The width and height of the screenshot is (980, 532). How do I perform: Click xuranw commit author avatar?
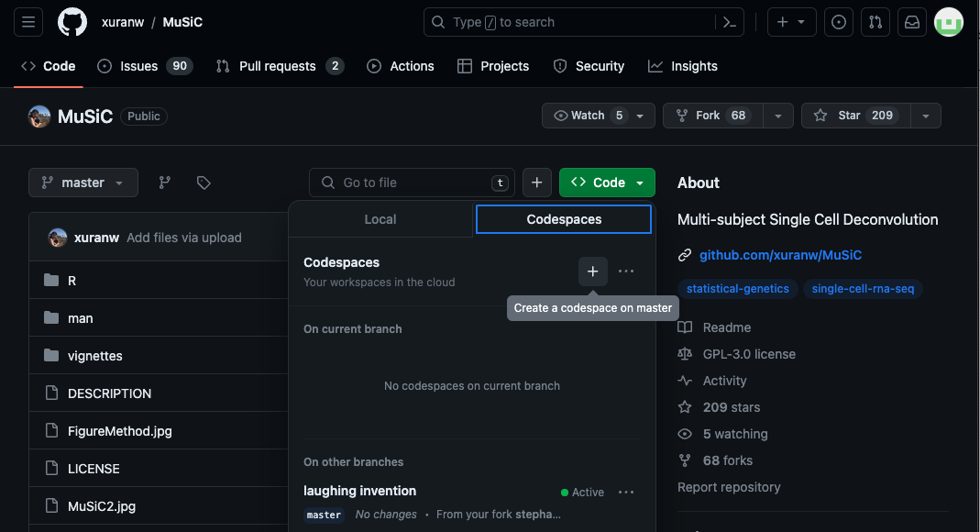(x=58, y=238)
